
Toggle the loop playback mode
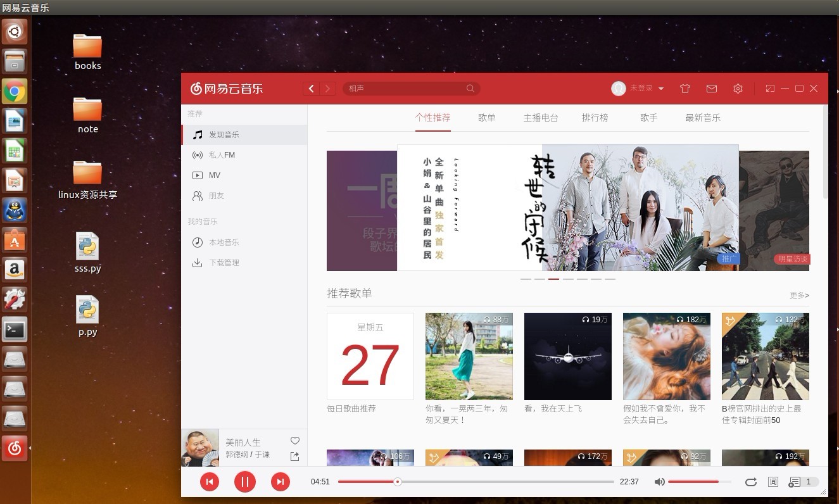pyautogui.click(x=751, y=482)
